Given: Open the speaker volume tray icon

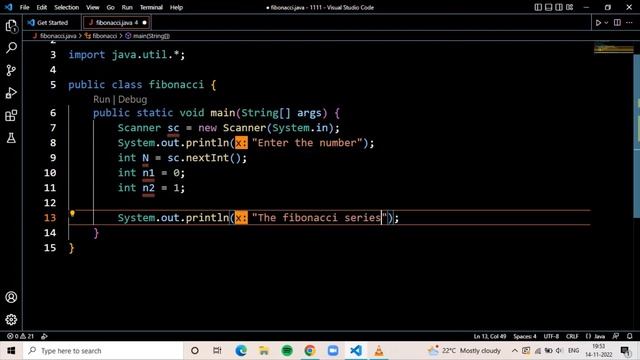Looking at the screenshot, I should (x=560, y=351).
